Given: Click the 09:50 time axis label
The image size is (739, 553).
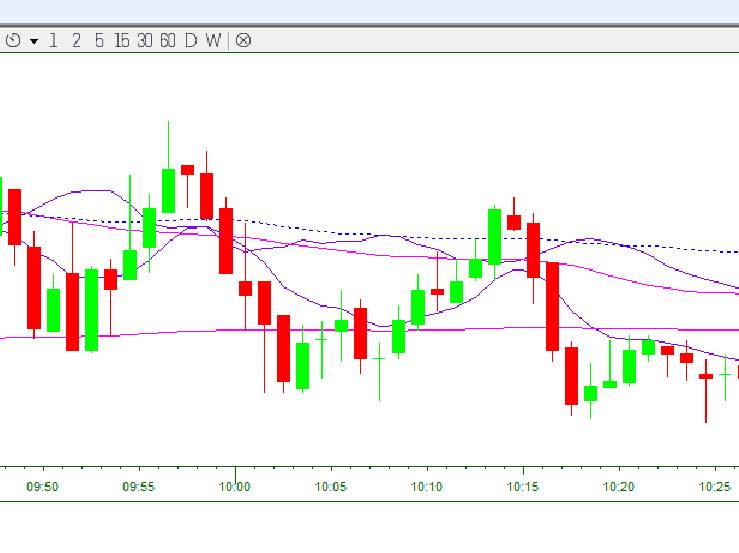Looking at the screenshot, I should [42, 487].
